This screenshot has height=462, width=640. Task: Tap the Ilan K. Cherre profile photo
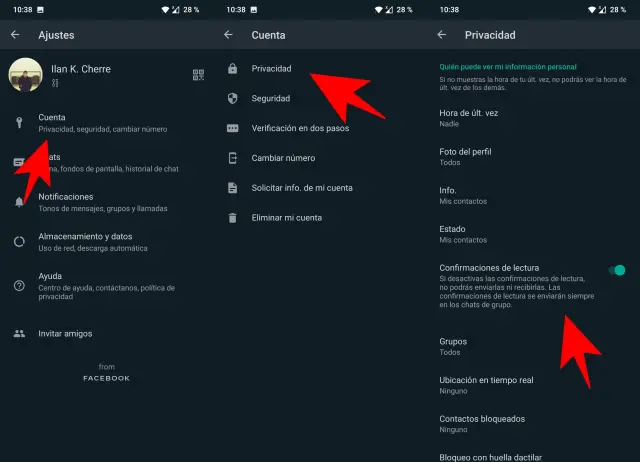(25, 75)
